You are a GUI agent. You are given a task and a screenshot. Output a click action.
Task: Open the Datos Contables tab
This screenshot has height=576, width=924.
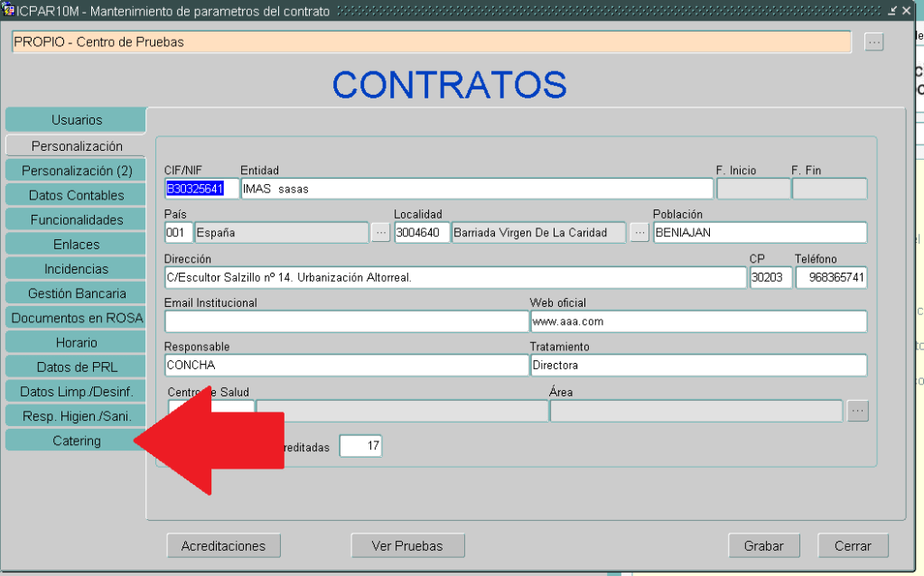point(76,195)
